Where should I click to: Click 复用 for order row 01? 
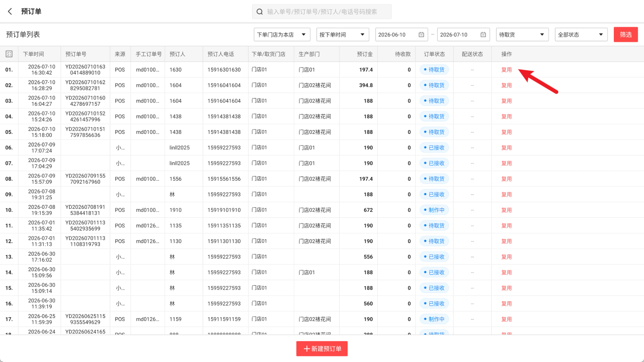506,70
